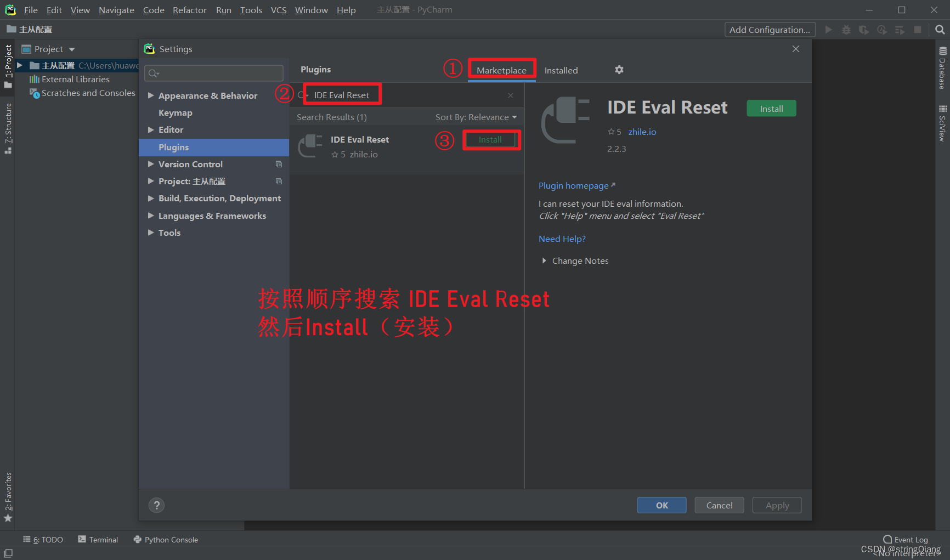Screen dimensions: 950x560
Task: Click the IDE Eval Reset plug icon in results
Action: (310, 146)
